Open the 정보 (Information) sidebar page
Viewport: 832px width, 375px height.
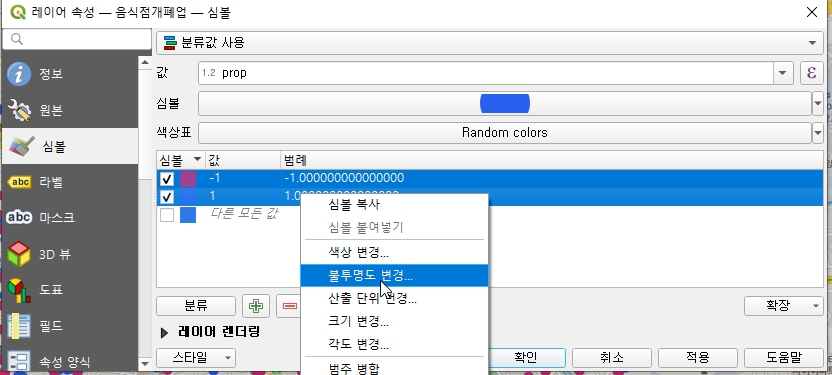[70, 74]
